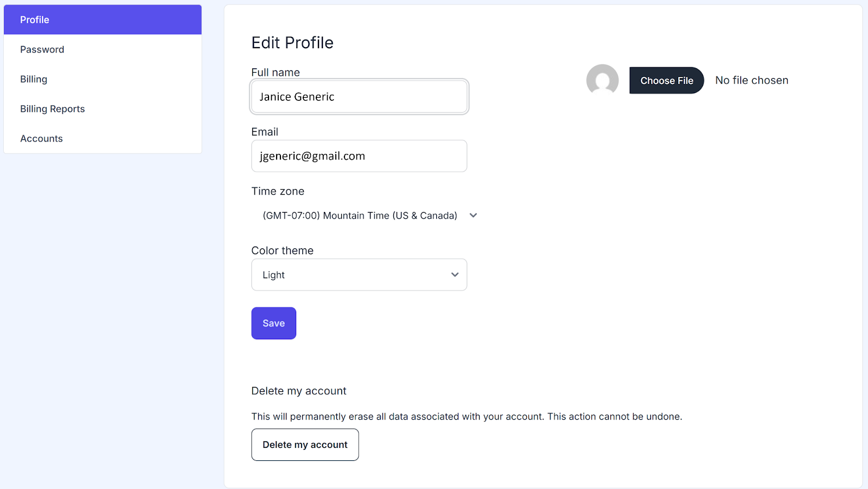Open the Time zone dropdown
The width and height of the screenshot is (868, 489).
(x=369, y=216)
